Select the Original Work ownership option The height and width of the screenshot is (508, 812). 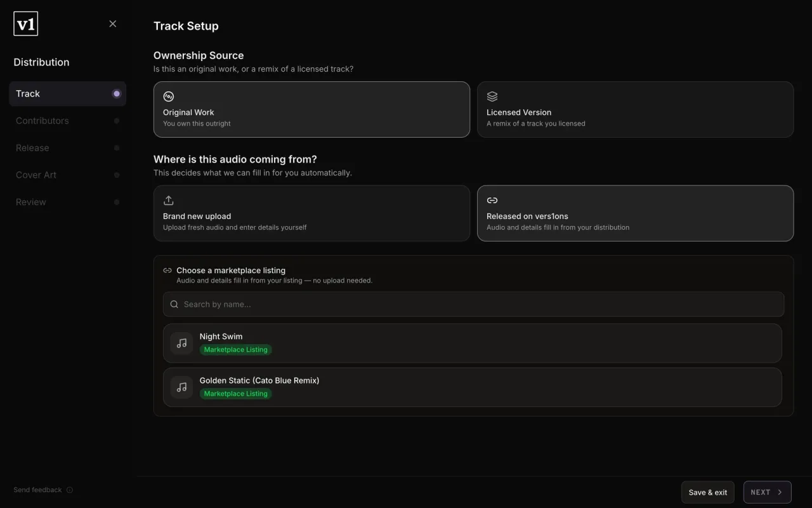(x=311, y=109)
